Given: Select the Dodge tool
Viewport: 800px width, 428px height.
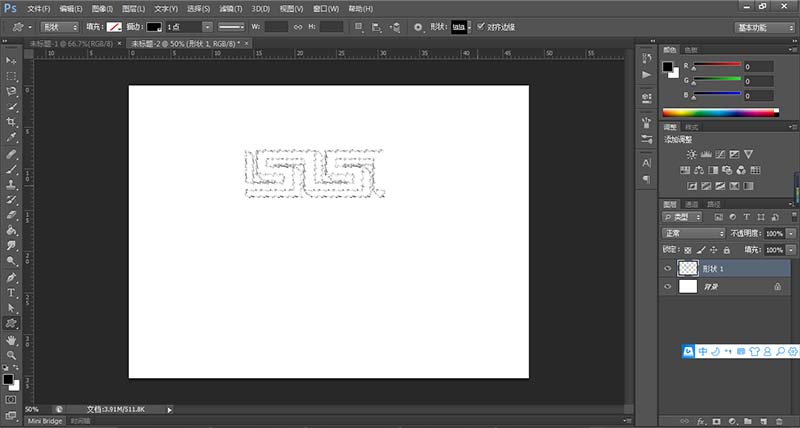Looking at the screenshot, I should coord(11,261).
